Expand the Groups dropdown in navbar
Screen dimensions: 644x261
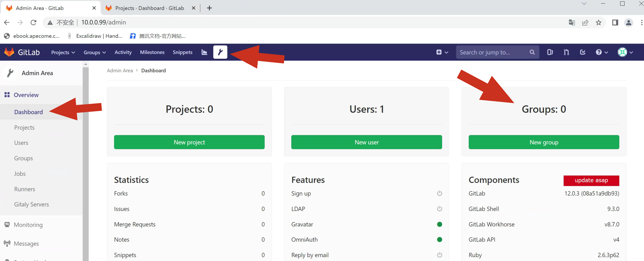click(94, 52)
